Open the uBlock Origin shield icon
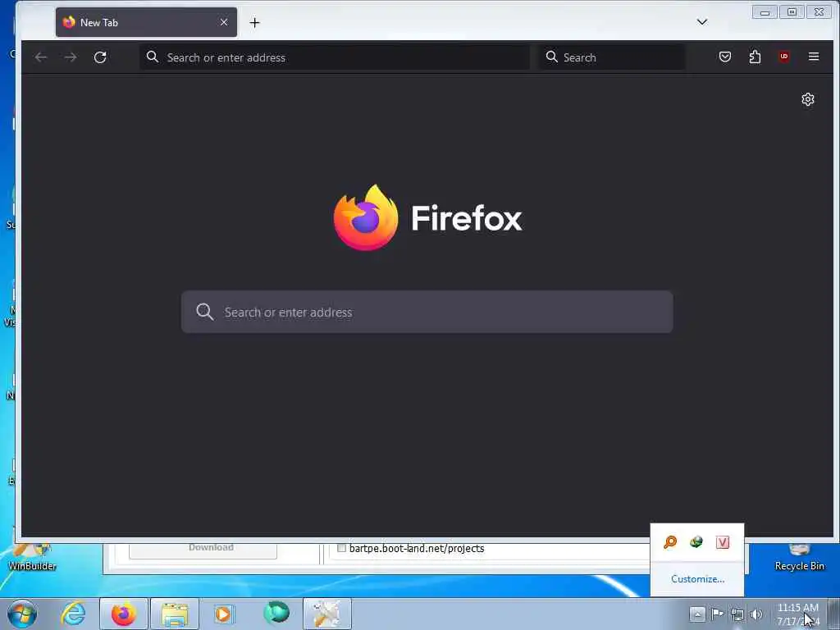 784,57
